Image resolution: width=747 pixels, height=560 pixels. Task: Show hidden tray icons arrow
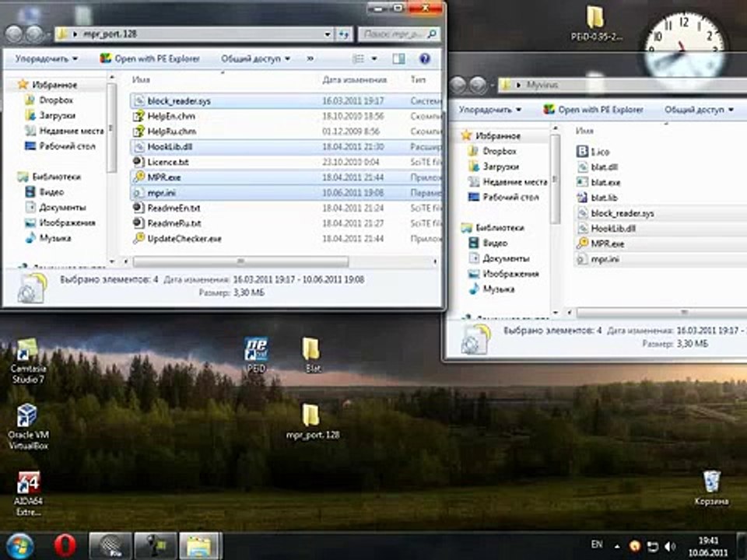[617, 546]
